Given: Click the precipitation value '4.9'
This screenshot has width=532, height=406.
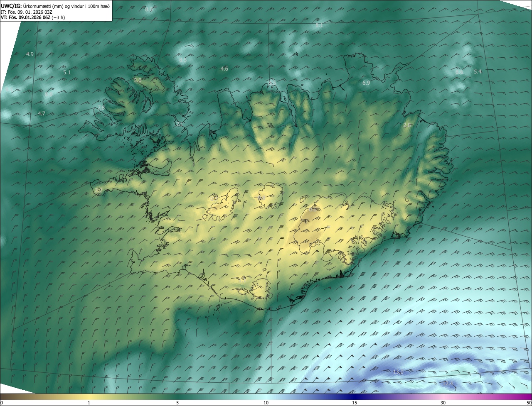Looking at the screenshot, I should tap(30, 54).
